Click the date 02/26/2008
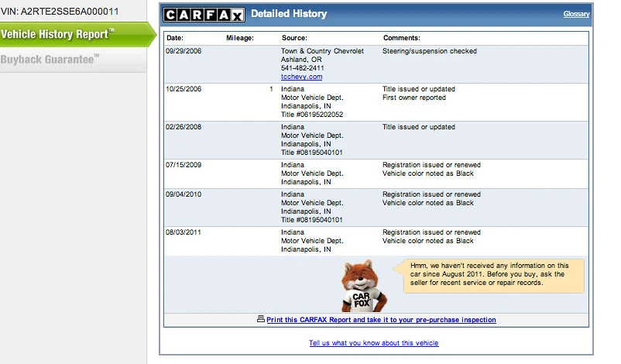Screen dimensions: 621x364 [184, 127]
